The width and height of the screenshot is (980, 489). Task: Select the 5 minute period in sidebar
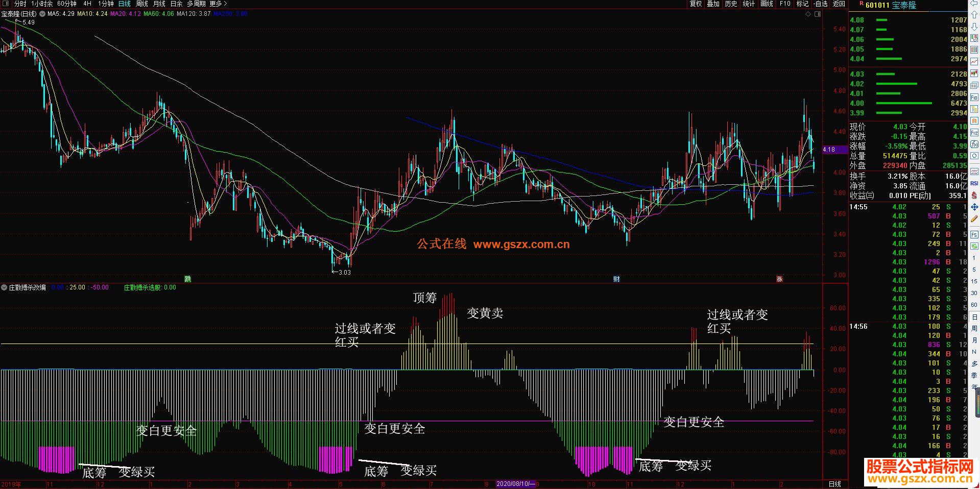click(x=974, y=270)
